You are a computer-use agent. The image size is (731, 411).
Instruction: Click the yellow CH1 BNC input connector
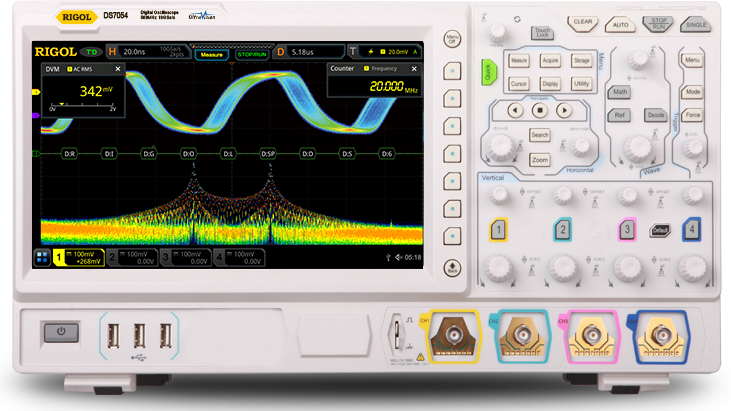click(x=453, y=335)
